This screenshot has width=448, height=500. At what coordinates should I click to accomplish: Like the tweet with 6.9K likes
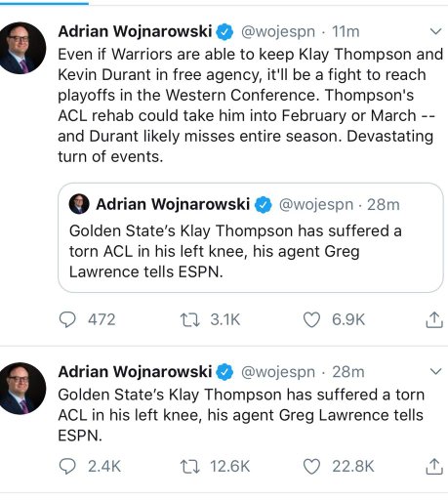pyautogui.click(x=311, y=319)
